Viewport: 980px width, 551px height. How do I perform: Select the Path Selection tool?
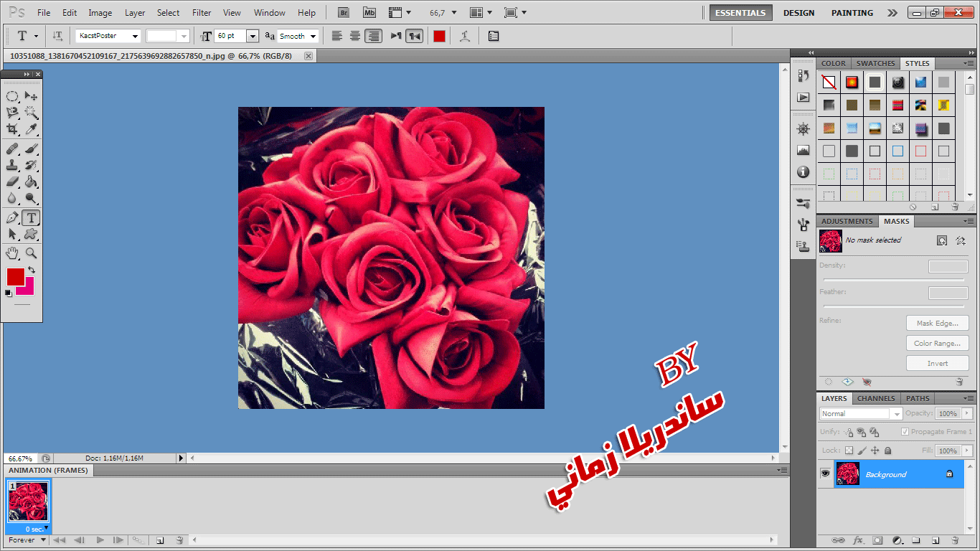12,235
